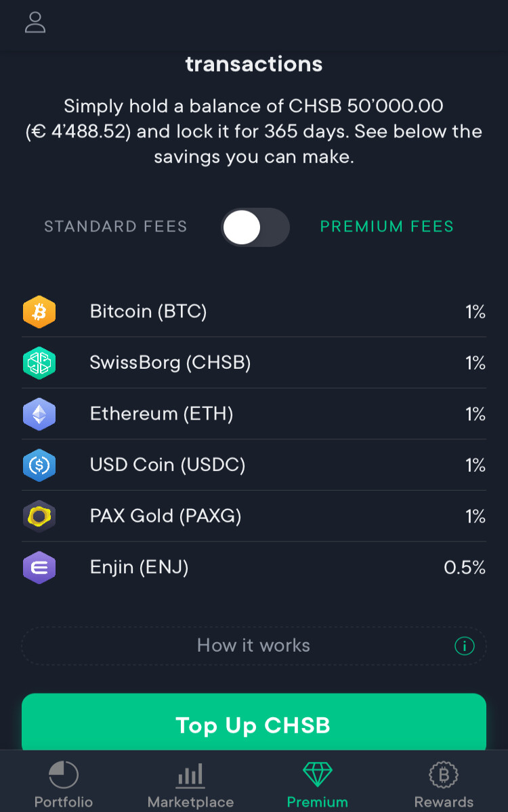Click the Top Up CHSB button
This screenshot has height=812, width=508.
[254, 724]
